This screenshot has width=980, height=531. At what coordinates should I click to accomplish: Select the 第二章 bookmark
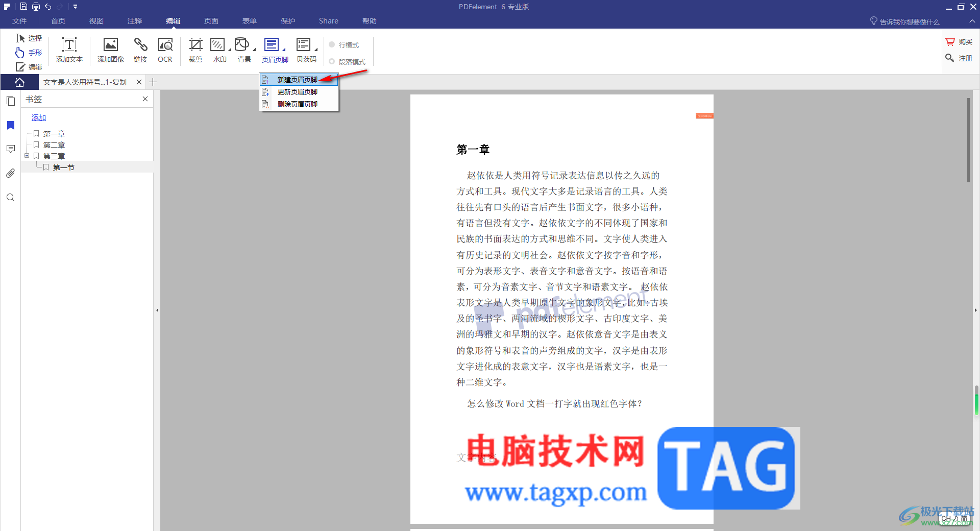coord(54,145)
